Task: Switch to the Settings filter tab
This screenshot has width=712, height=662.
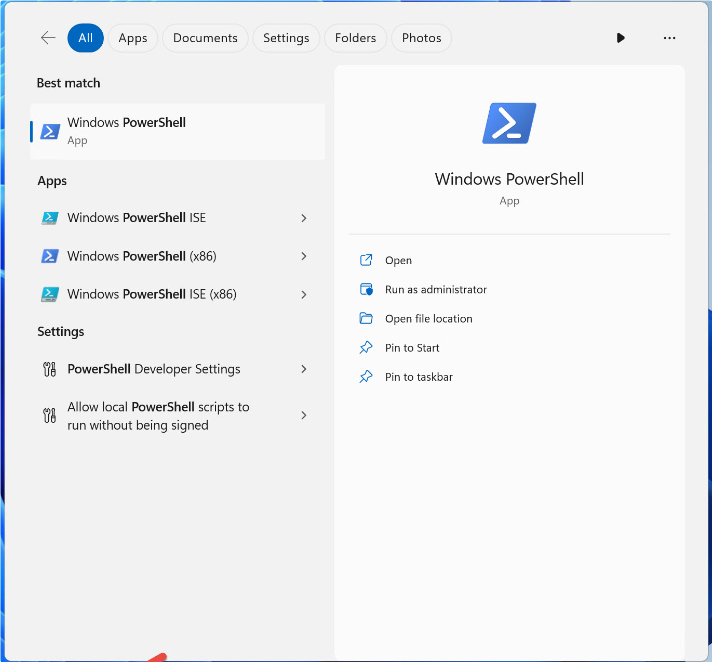Action: [x=286, y=38]
